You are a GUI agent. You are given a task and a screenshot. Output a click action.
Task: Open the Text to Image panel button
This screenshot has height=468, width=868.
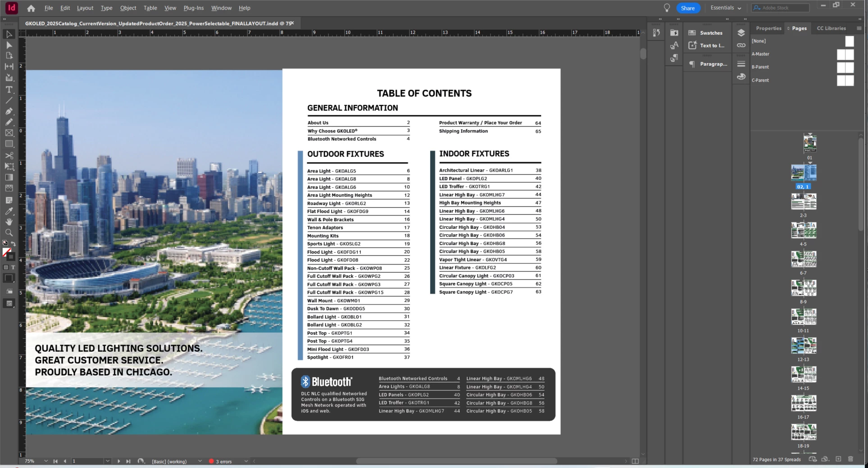(706, 45)
